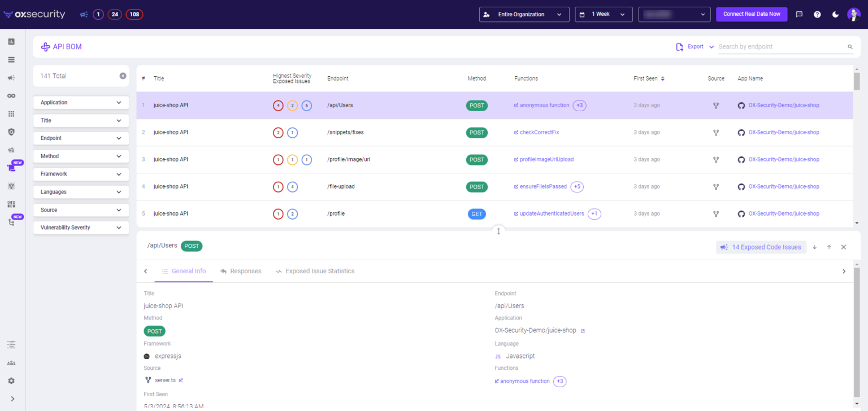
Task: Click the Connect Real Data Now button
Action: click(752, 14)
